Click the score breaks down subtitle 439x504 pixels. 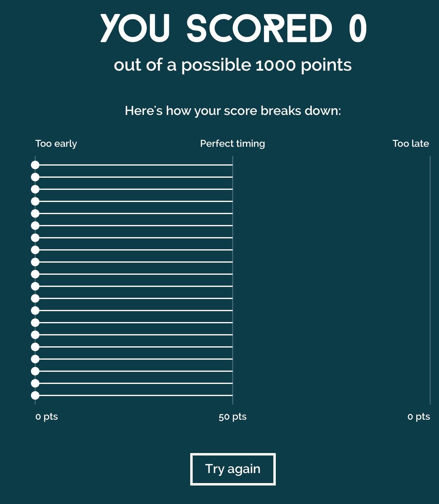point(233,111)
